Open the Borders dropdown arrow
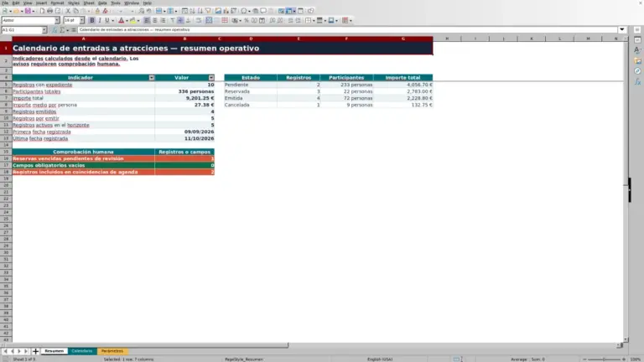 [314, 20]
